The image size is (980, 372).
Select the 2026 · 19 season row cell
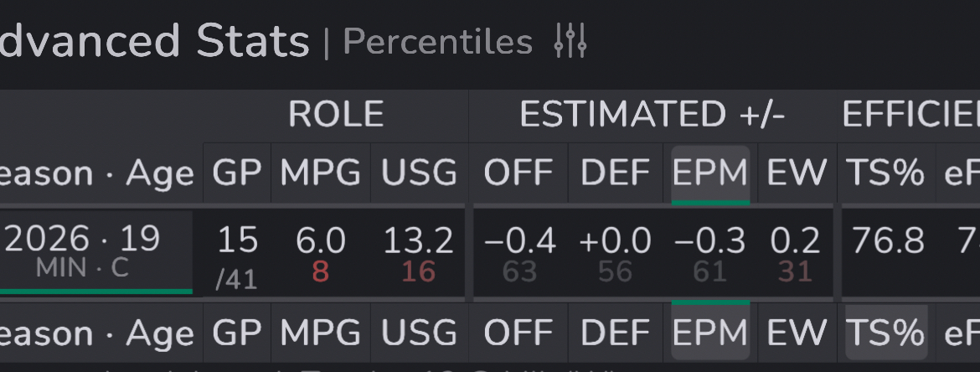[x=82, y=251]
